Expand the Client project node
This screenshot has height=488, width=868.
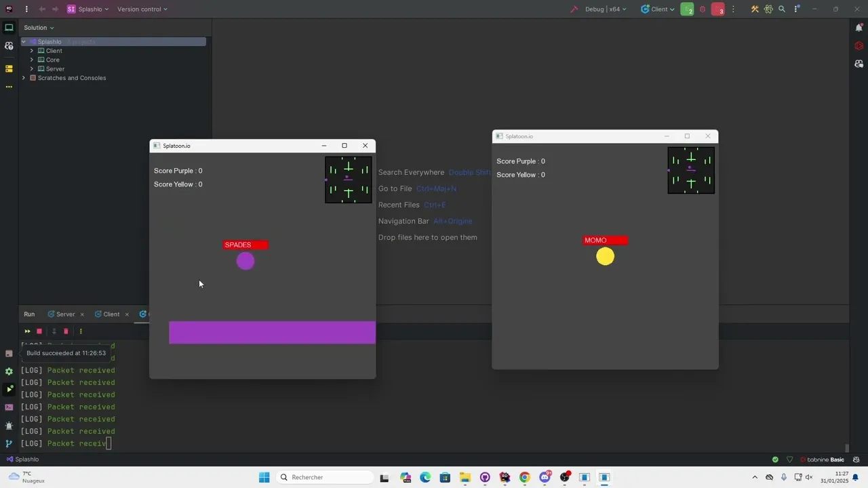(31, 51)
